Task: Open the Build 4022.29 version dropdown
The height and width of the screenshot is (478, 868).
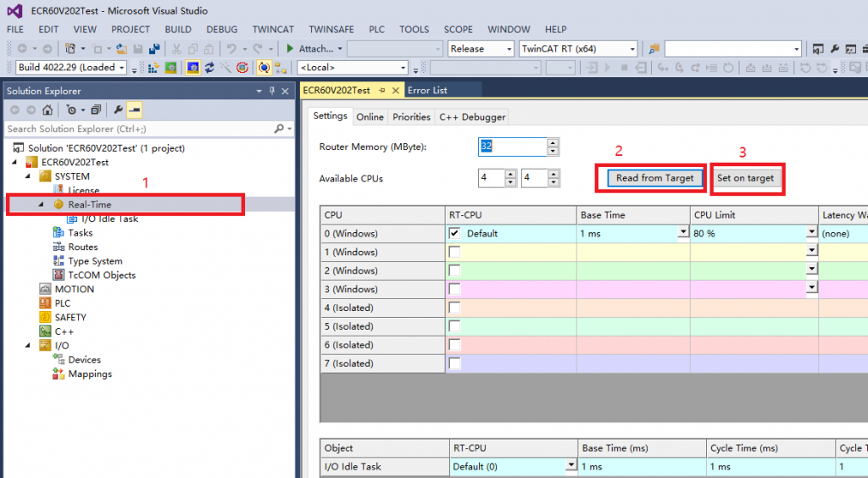Action: [x=122, y=68]
